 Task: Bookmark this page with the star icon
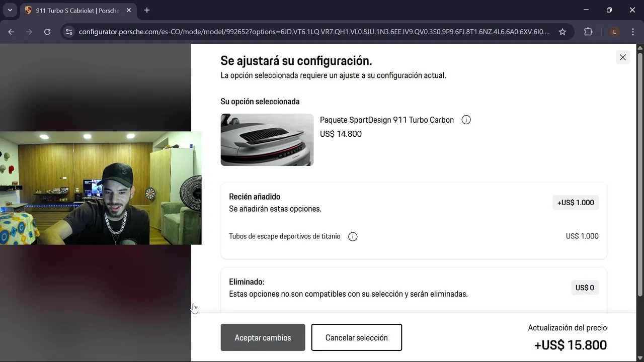562,32
